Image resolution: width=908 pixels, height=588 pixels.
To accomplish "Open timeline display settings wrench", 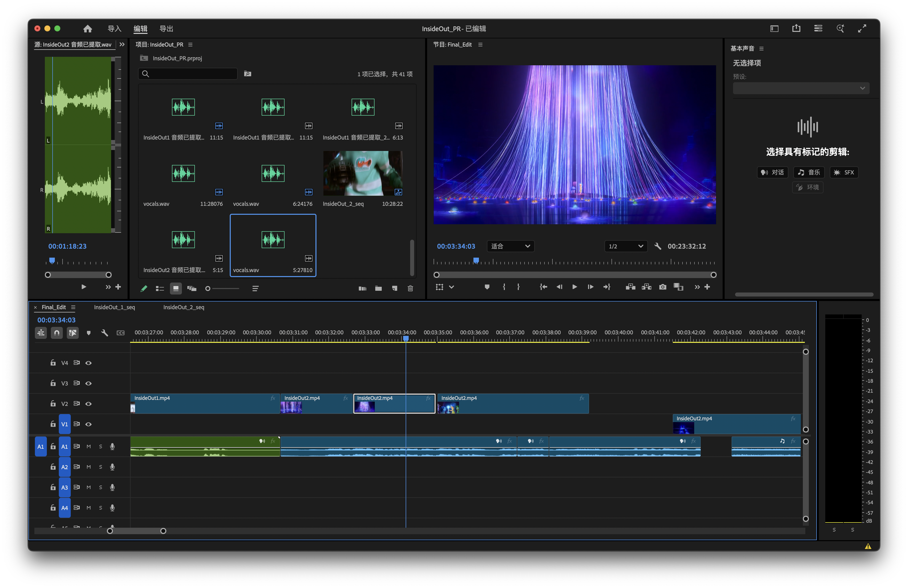I will pos(105,333).
